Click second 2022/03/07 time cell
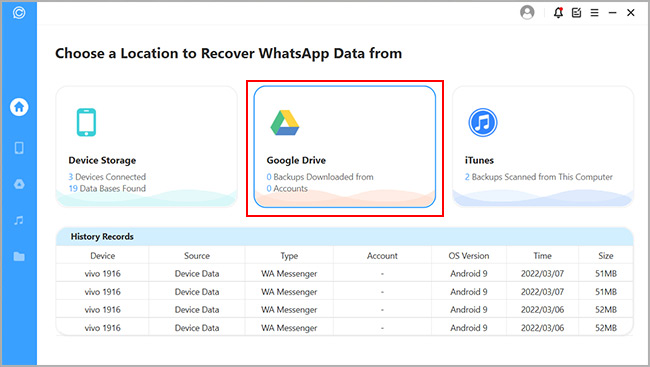 (542, 292)
